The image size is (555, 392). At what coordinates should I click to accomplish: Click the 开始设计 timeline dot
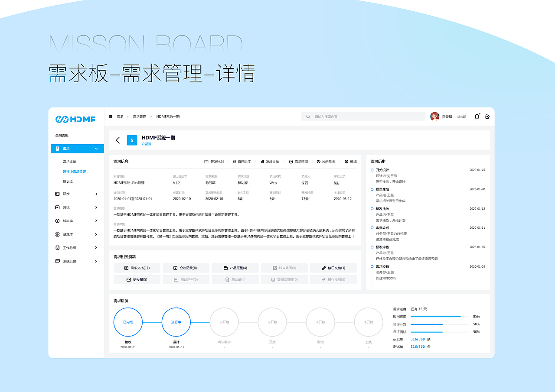(x=372, y=170)
